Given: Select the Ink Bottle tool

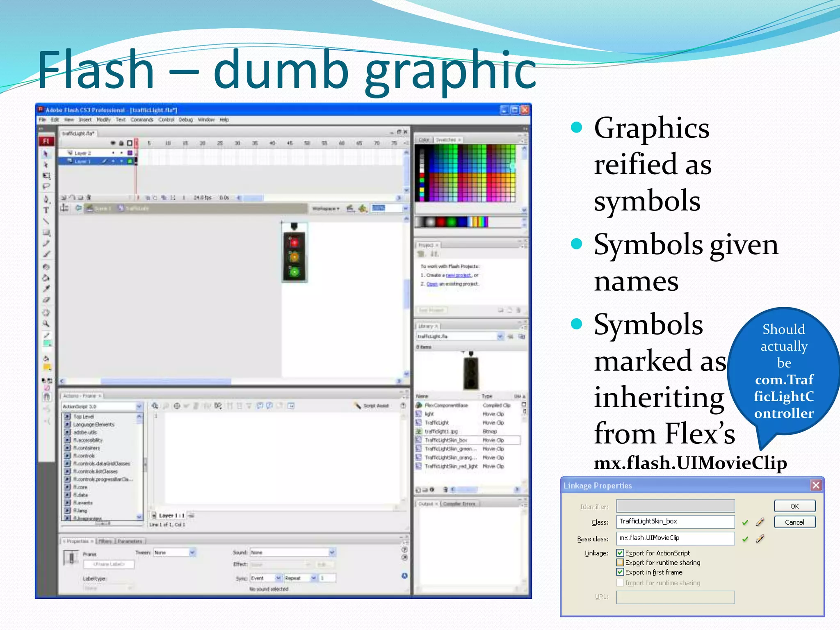Looking at the screenshot, I should coord(46,267).
